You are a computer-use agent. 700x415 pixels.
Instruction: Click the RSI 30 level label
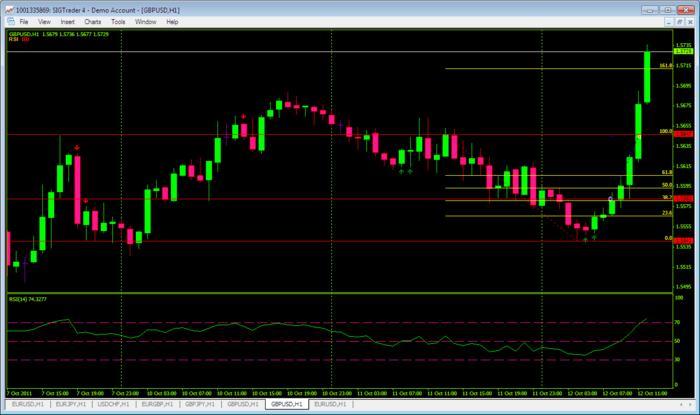(x=677, y=359)
